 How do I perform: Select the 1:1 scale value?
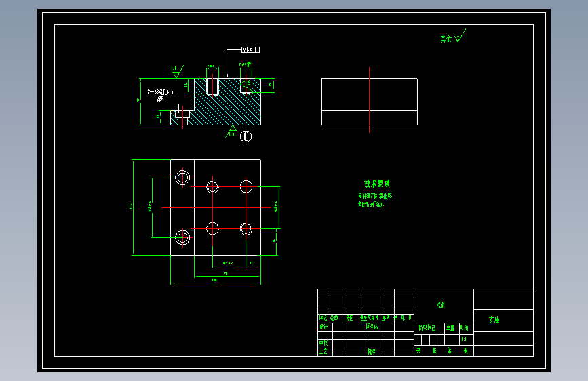click(x=464, y=339)
